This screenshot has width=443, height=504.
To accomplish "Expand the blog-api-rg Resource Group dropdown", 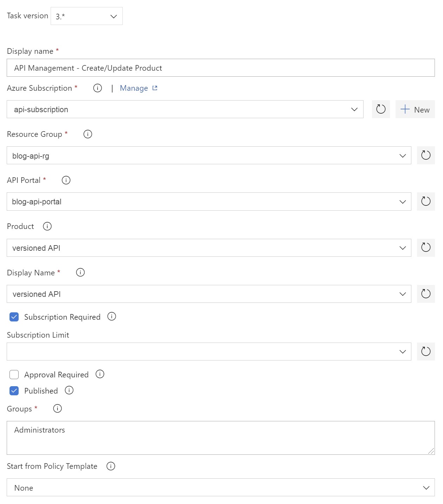I will (x=209, y=155).
